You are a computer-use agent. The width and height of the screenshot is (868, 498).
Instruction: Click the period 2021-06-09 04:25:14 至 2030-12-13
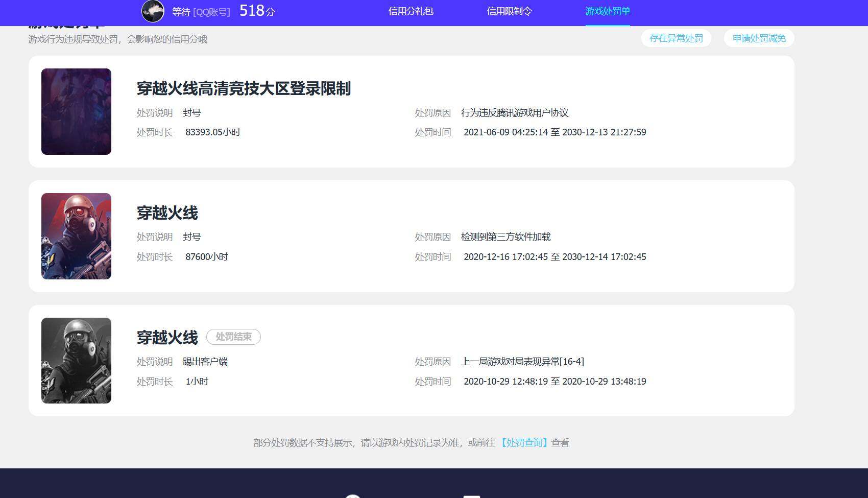[x=555, y=132]
